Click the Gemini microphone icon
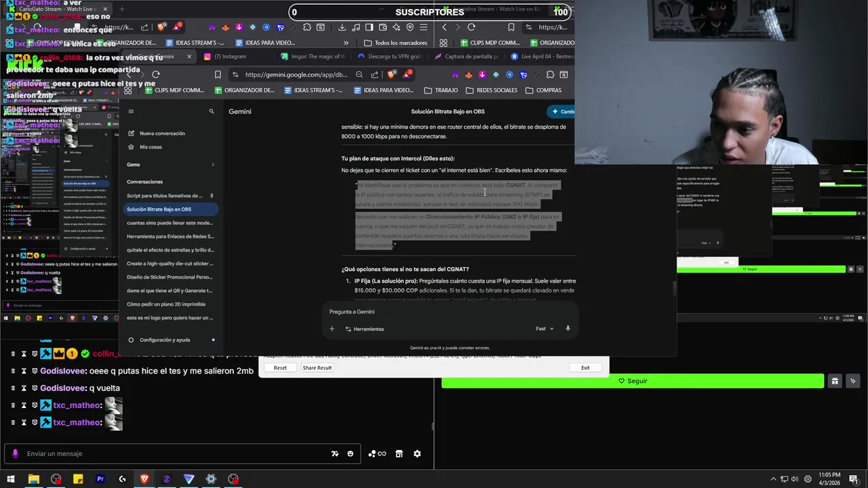This screenshot has height=488, width=868. click(x=568, y=329)
